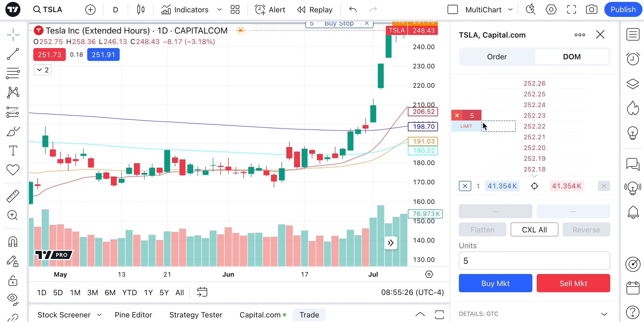Open the Fibonacci retracement tool
Image resolution: width=644 pixels, height=322 pixels.
click(13, 73)
